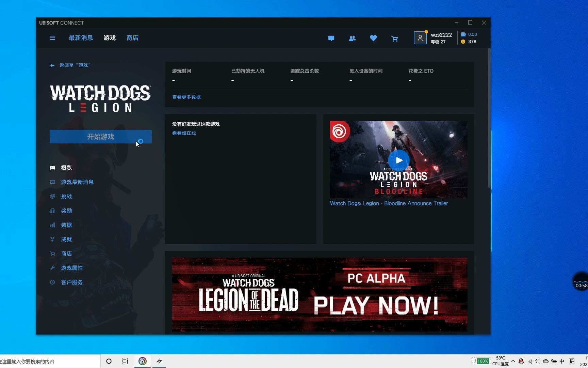Open the wishlist heart icon
Viewport: 588px width, 368px height.
[x=373, y=38]
